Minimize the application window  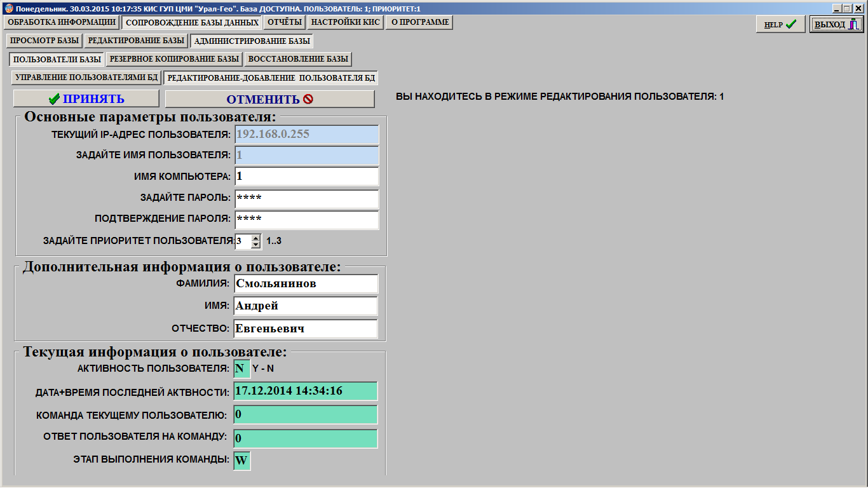coord(836,8)
